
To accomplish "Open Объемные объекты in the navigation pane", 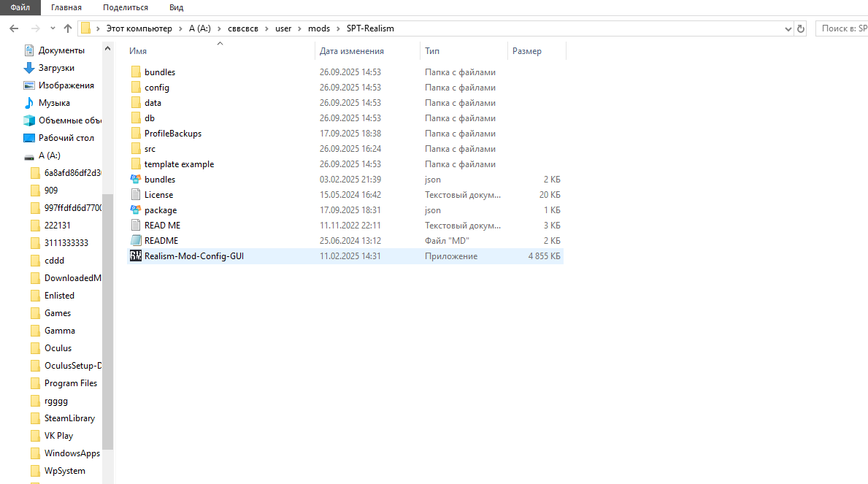I will (x=70, y=120).
